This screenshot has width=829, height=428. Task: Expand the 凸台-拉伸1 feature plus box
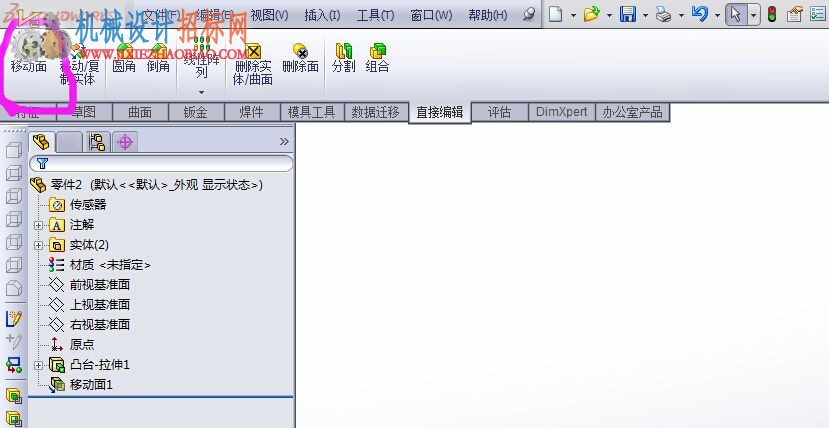tap(38, 365)
